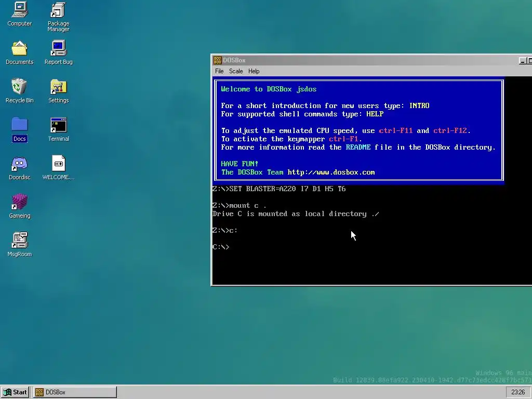Click the word INTRO in DOSBox

click(419, 106)
